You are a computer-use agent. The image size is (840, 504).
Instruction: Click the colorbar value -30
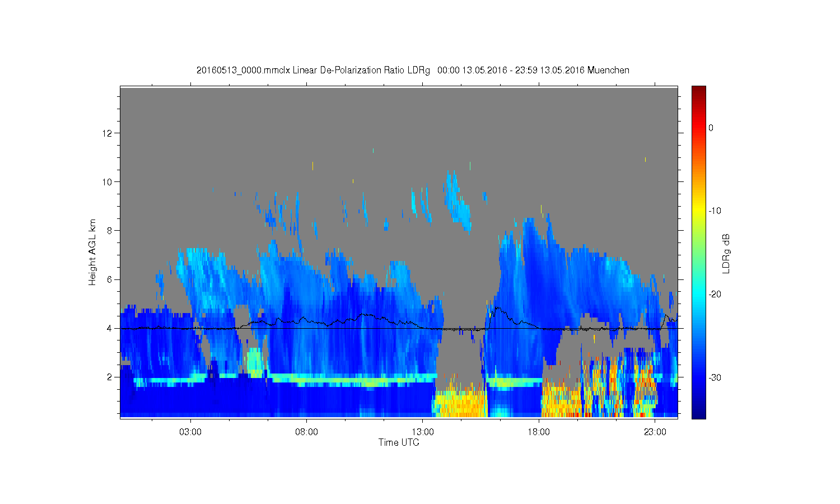pyautogui.click(x=715, y=378)
